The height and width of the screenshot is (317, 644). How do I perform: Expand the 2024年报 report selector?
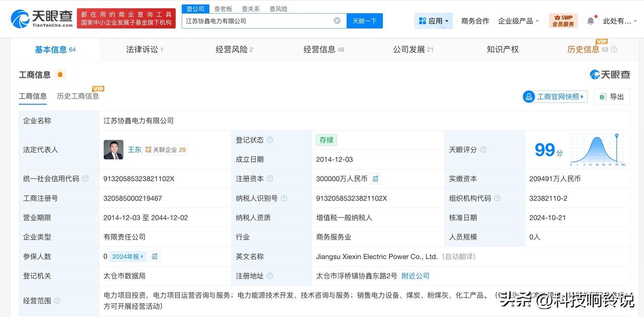pyautogui.click(x=128, y=256)
